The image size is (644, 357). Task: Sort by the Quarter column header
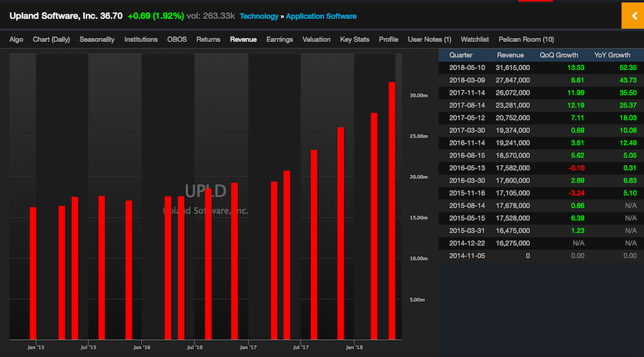pos(460,55)
